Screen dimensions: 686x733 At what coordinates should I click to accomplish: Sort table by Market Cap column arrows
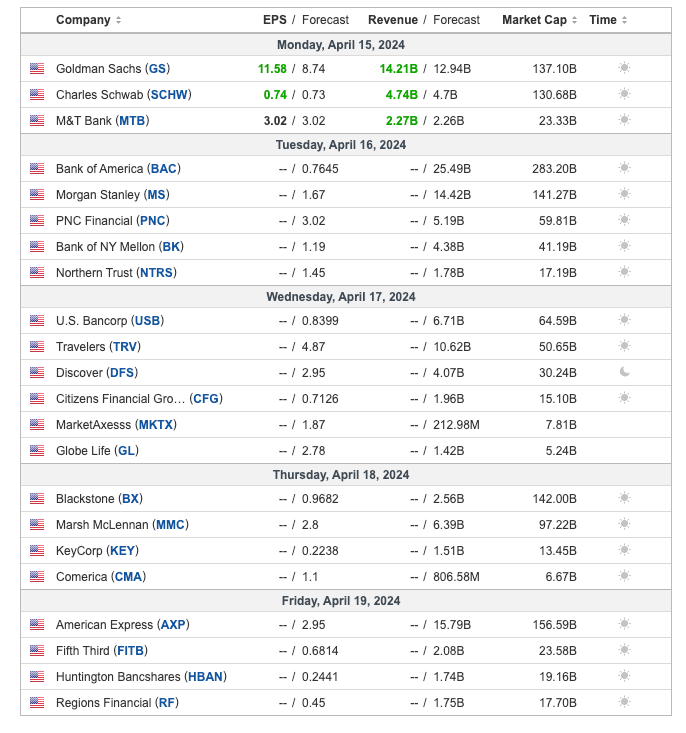tap(574, 20)
